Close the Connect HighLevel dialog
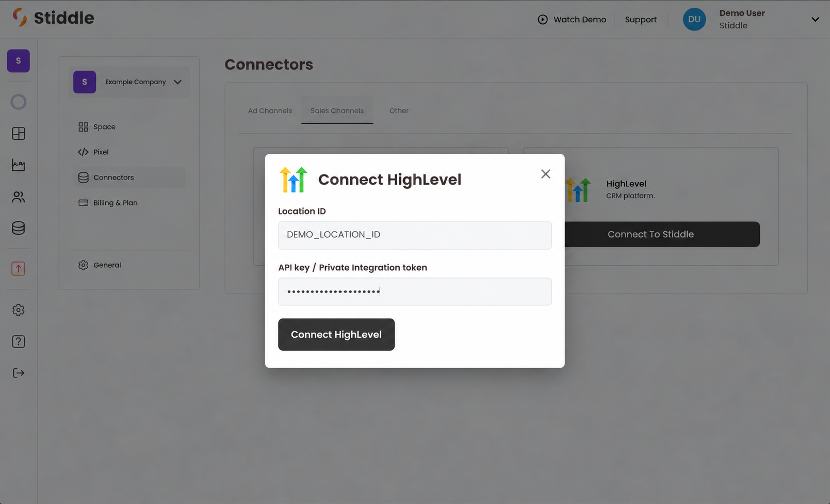Screen dimensions: 830x504 tap(546, 174)
